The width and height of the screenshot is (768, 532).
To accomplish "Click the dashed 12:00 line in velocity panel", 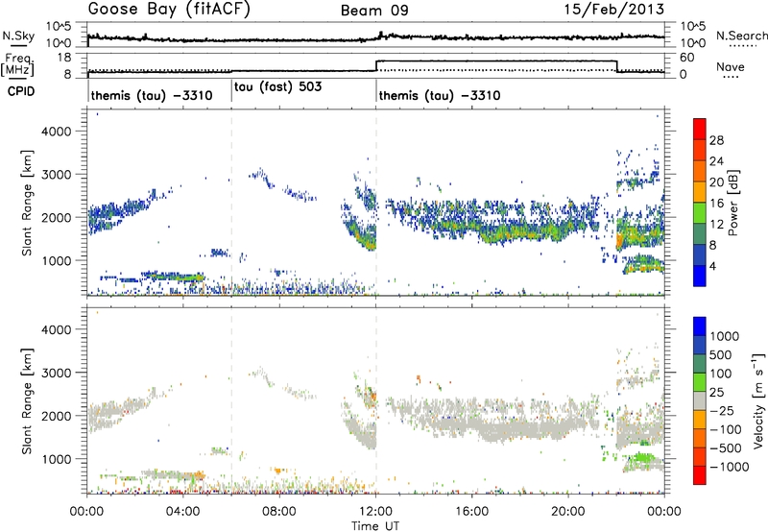I will (x=376, y=400).
